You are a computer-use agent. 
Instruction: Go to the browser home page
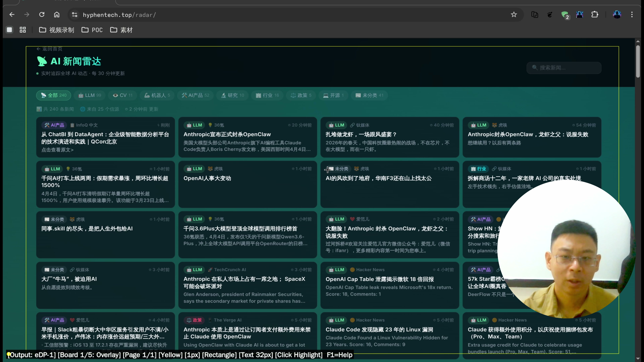[57, 15]
